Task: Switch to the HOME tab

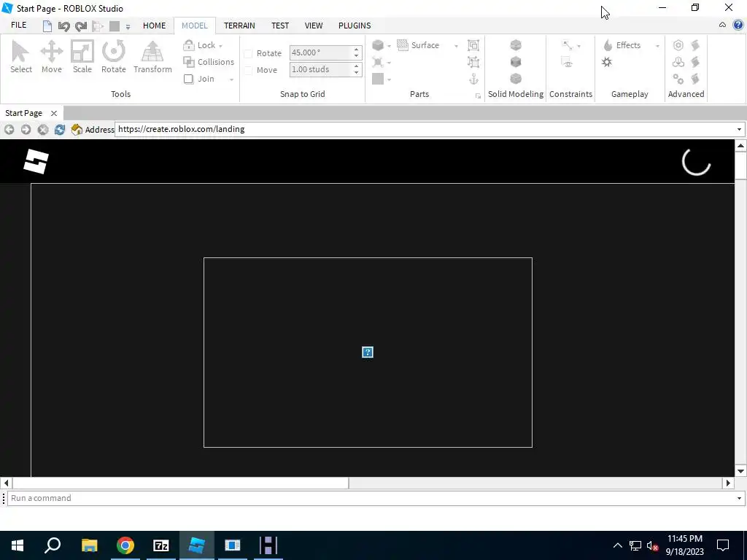Action: point(155,26)
